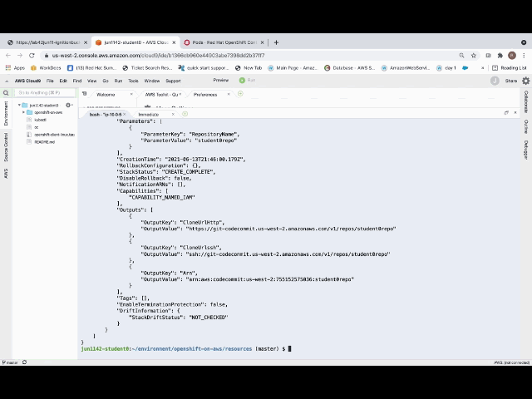
Task: Open the Cloud9 Run menu
Action: click(x=118, y=81)
